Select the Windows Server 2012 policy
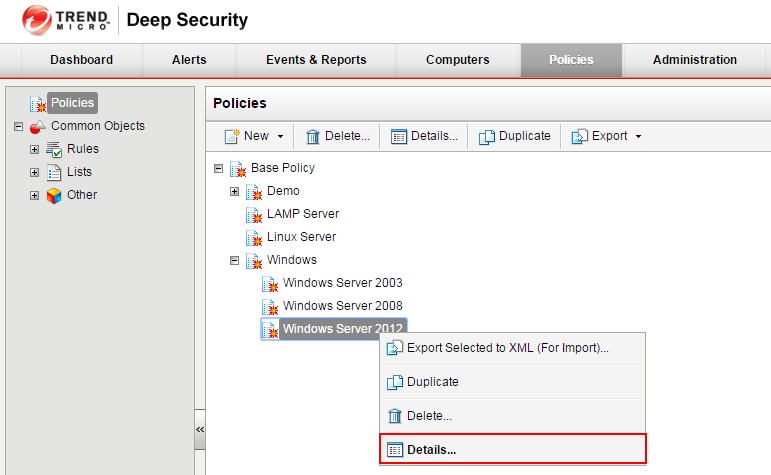 point(343,328)
